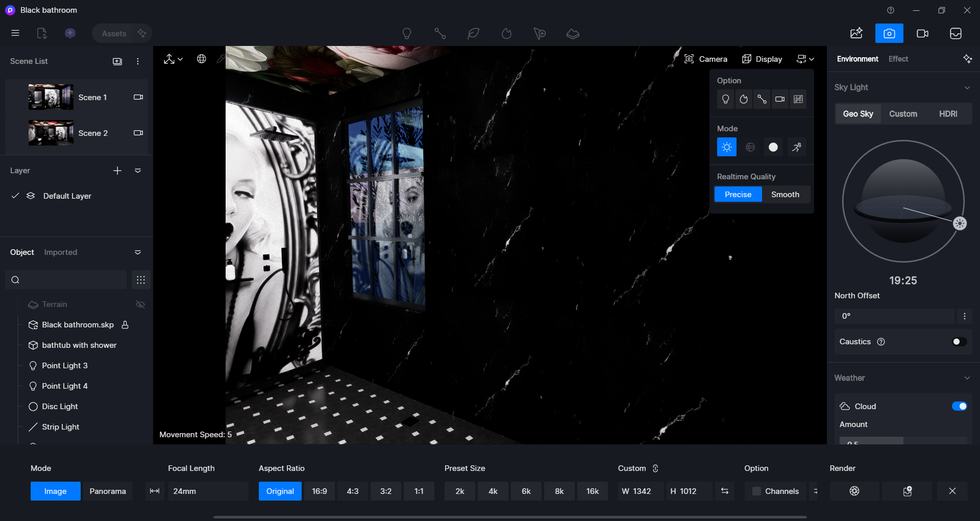The image size is (980, 521).
Task: Open the Object panel dropdown arrow
Action: 138,252
